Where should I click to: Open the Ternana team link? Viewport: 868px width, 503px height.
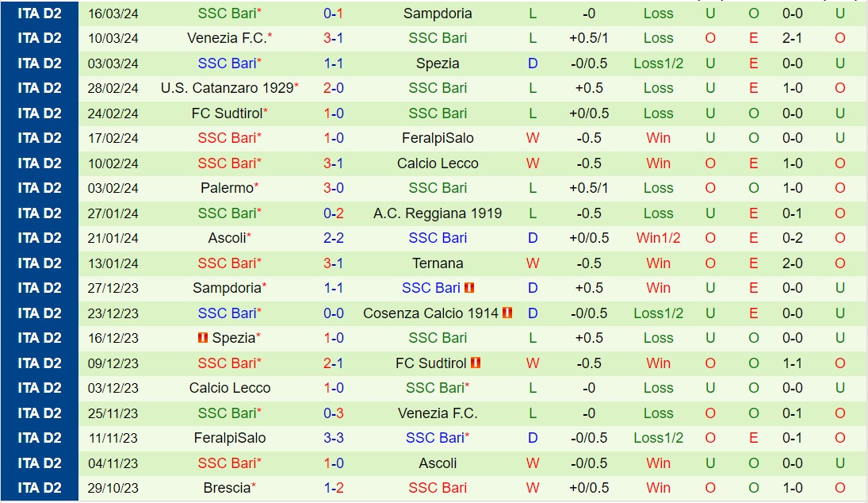point(438,263)
